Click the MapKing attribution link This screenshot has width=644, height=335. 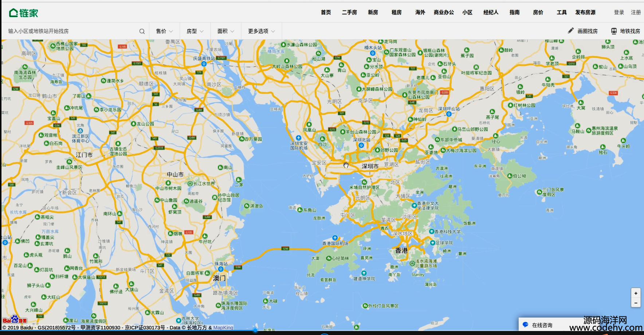pos(223,327)
